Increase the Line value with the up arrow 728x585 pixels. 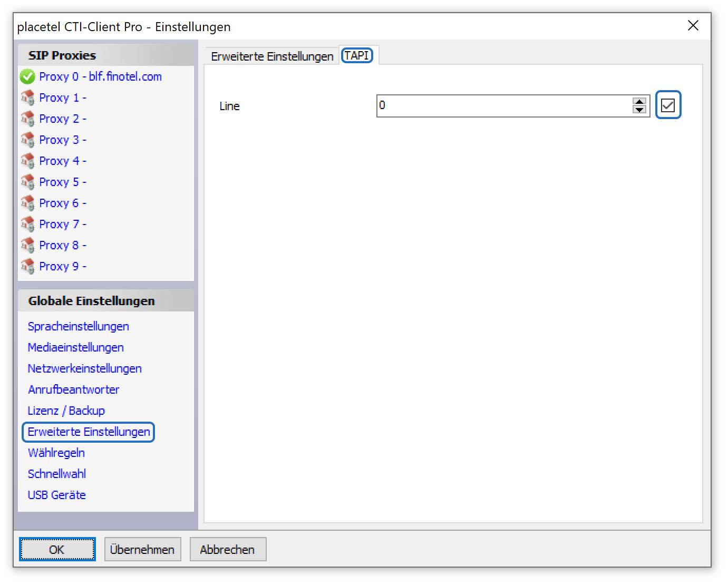(639, 102)
